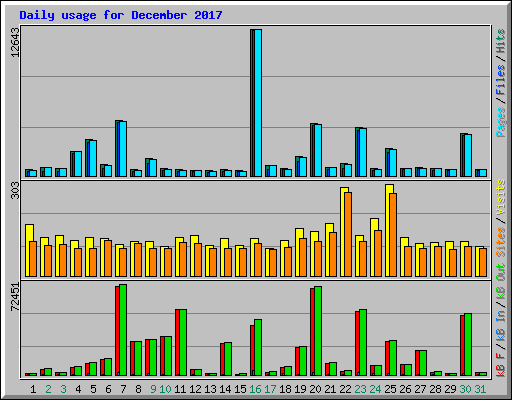512x400 pixels.
Task: Click day label 16 on x-axis
Action: pyautogui.click(x=255, y=389)
